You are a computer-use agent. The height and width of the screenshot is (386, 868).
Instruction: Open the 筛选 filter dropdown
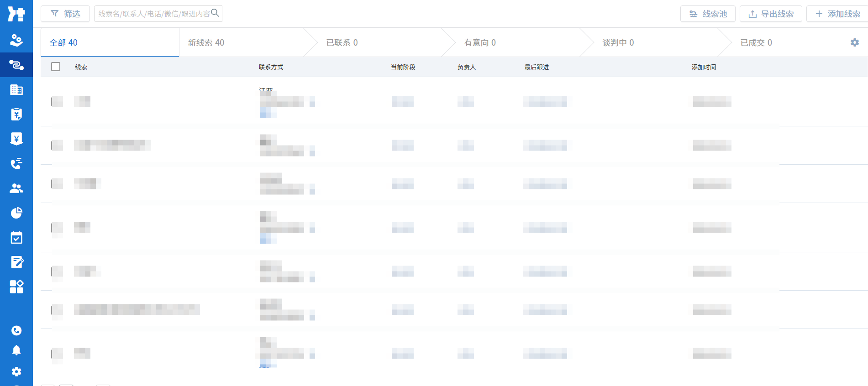tap(65, 14)
